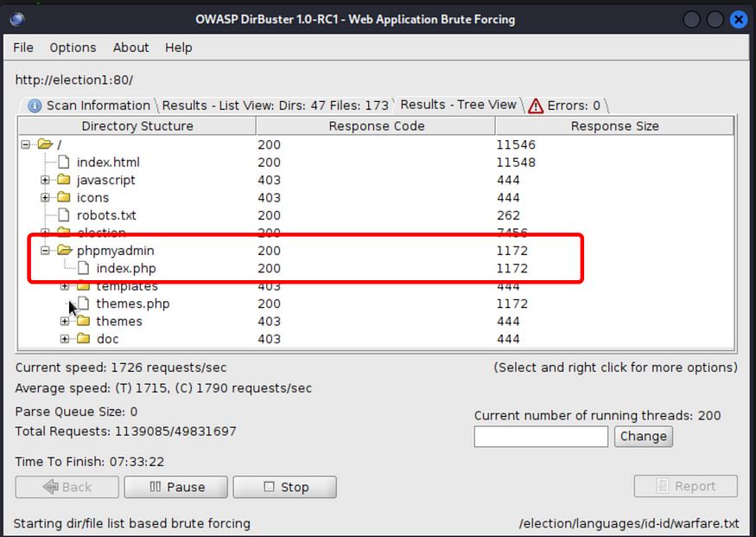Click the Directory Stucture column header
The height and width of the screenshot is (537, 756).
(137, 126)
